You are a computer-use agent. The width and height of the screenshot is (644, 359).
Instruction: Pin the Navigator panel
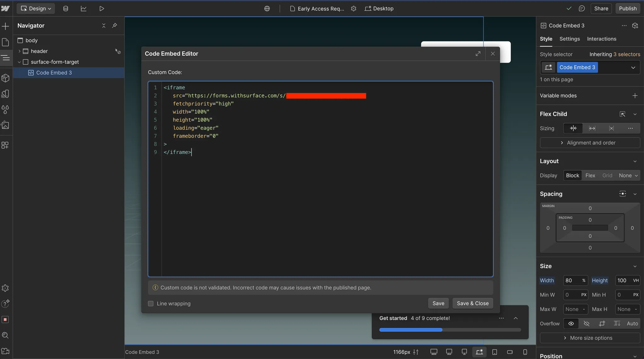pyautogui.click(x=114, y=25)
